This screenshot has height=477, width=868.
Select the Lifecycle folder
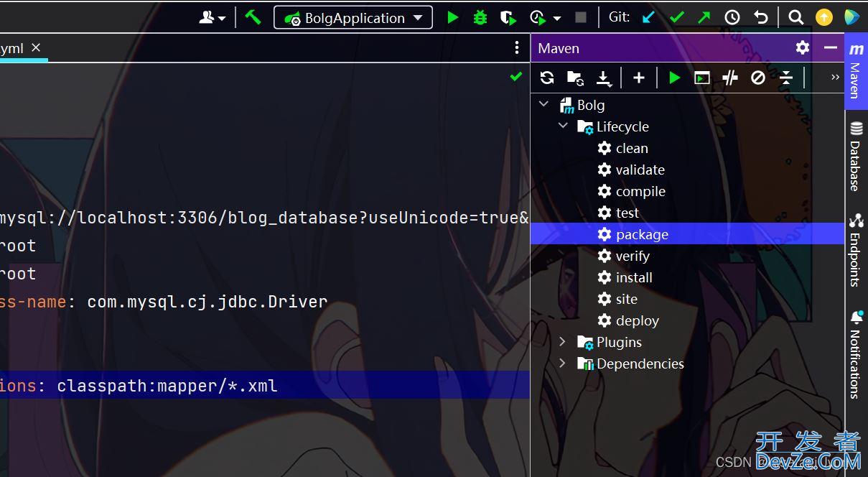622,126
